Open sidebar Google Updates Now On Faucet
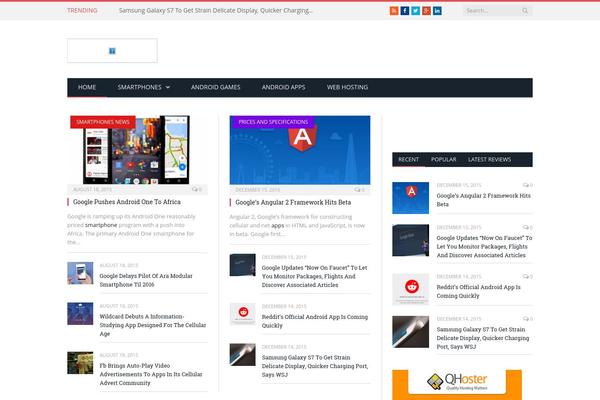600x400 pixels. coord(484,247)
